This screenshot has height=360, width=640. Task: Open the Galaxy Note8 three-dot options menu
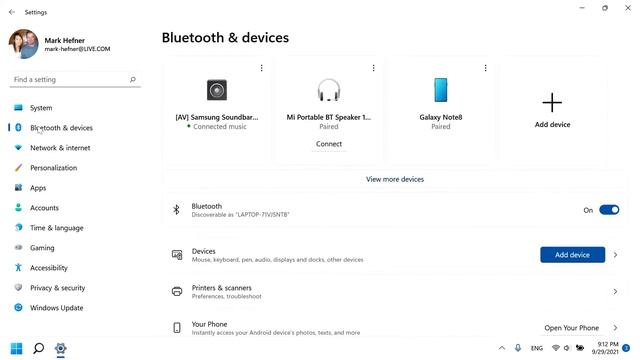coord(485,68)
